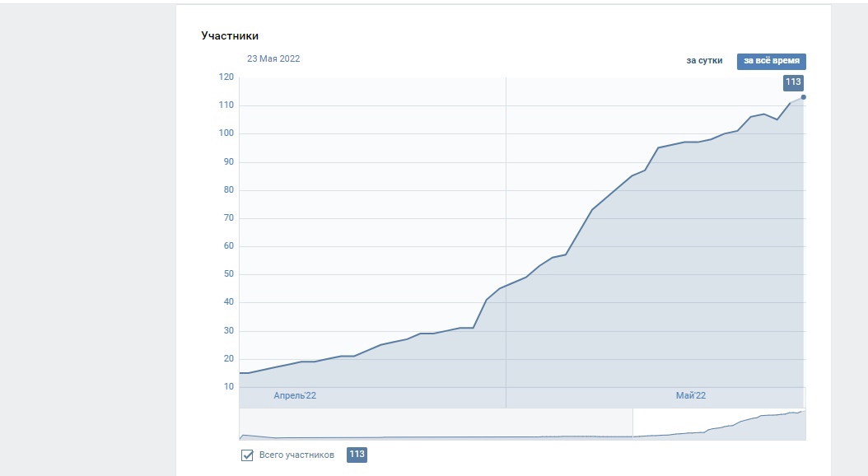Click the 113 badge beside the legend

(x=357, y=455)
